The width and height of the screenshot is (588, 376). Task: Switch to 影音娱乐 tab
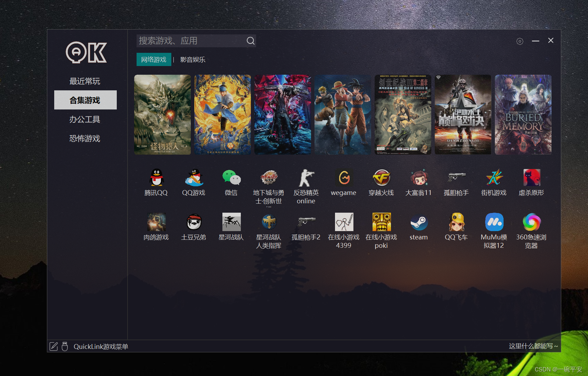coord(193,60)
